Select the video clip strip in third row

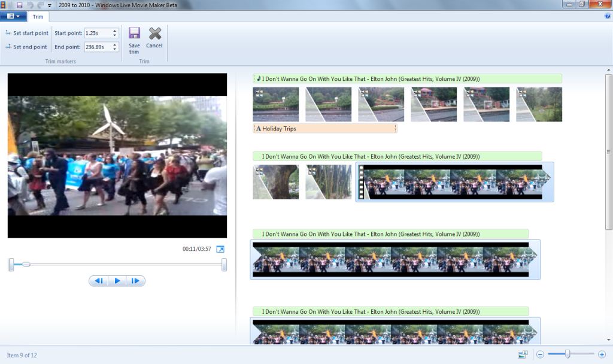tap(395, 260)
